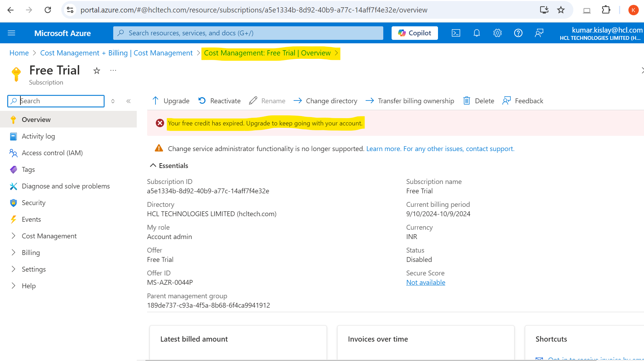Open the notifications bell
Screen dimensions: 644x361
tap(477, 33)
